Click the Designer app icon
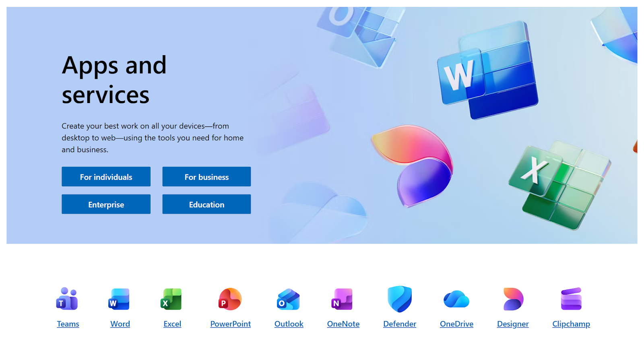Viewport: 644px width, 339px height. coord(513,299)
